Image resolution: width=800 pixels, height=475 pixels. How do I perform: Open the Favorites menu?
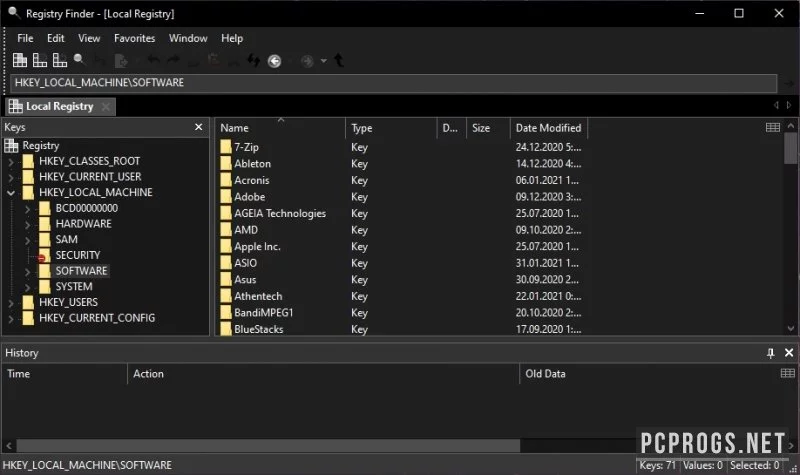[x=134, y=38]
